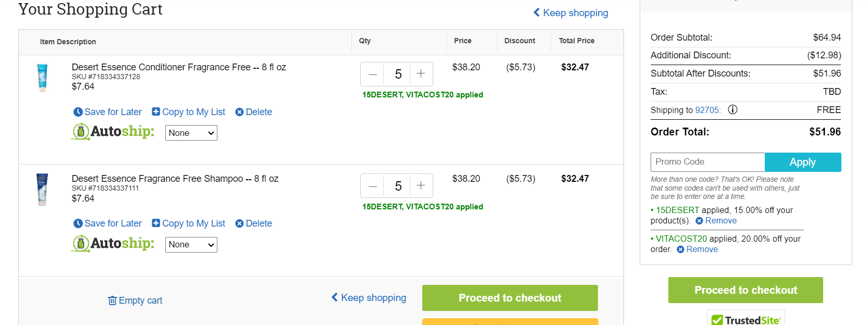Open the Conditioner product thumbnail image
The height and width of the screenshot is (325, 868).
tap(42, 78)
